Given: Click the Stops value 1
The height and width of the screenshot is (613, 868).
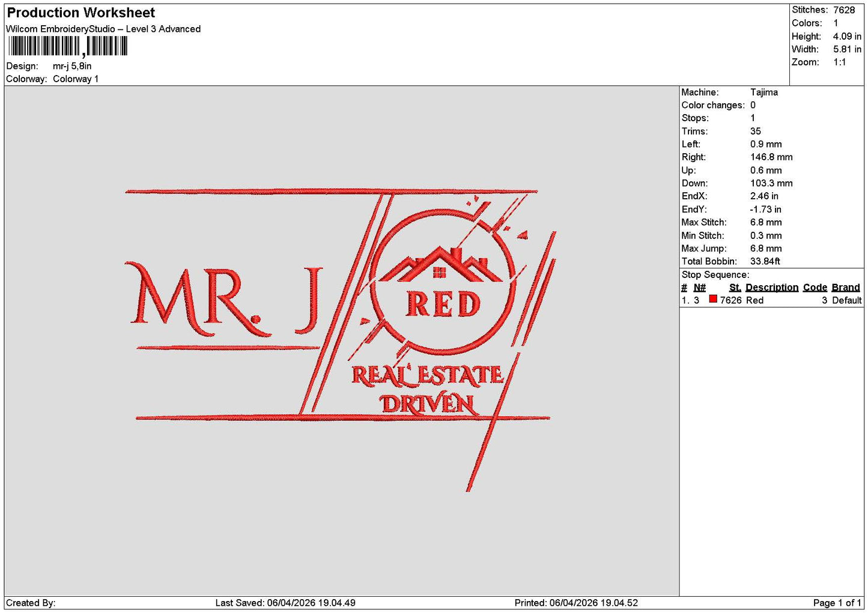Looking at the screenshot, I should tap(753, 118).
